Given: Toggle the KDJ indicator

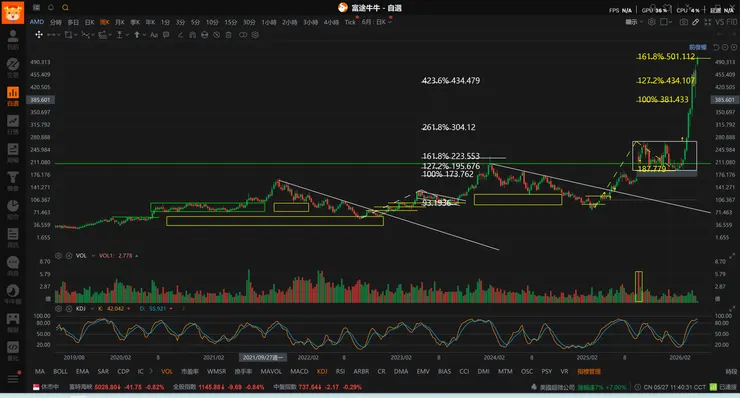Looking at the screenshot, I should pyautogui.click(x=322, y=372).
